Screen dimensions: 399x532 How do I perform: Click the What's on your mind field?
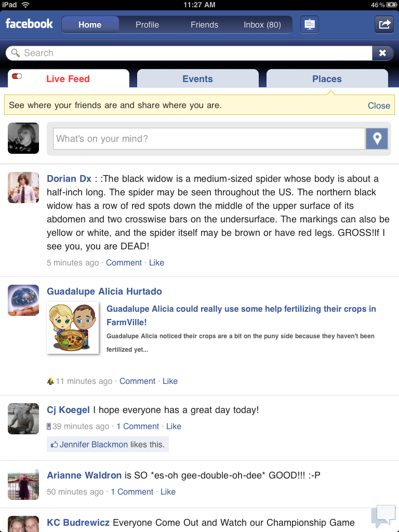209,138
